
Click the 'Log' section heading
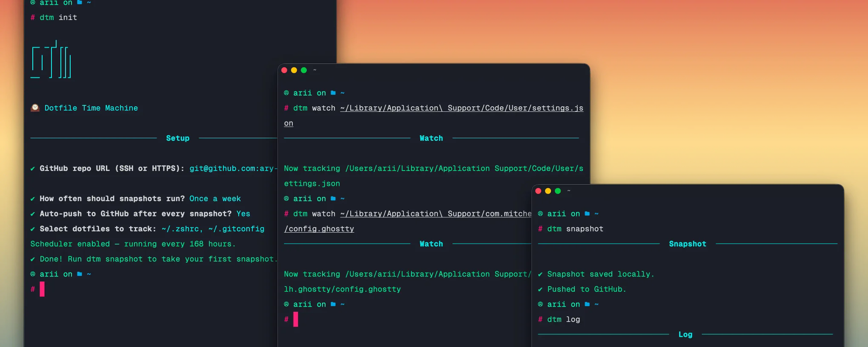[685, 334]
